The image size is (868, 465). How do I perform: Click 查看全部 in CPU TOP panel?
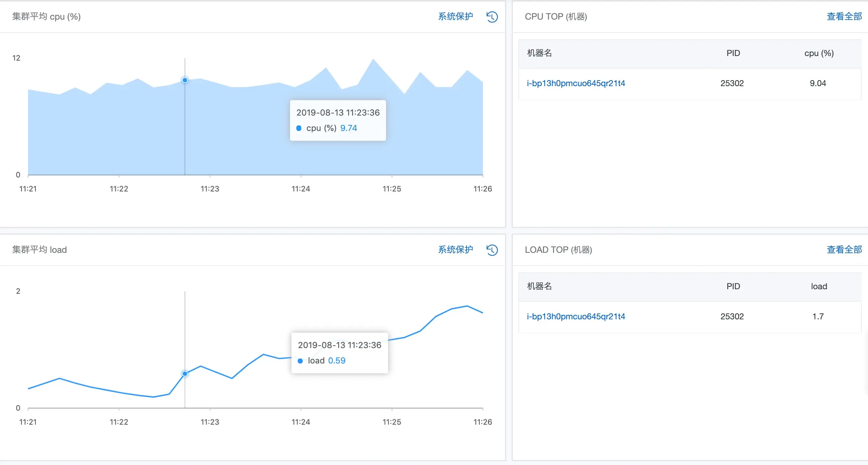coord(844,16)
